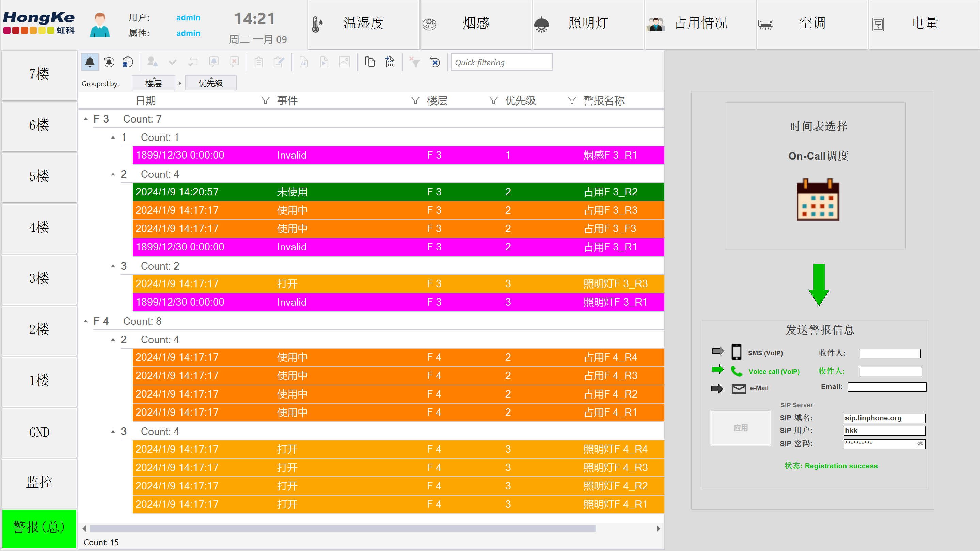Toggle the Voice call green arrow selector
The height and width of the screenshot is (551, 980).
coord(717,369)
